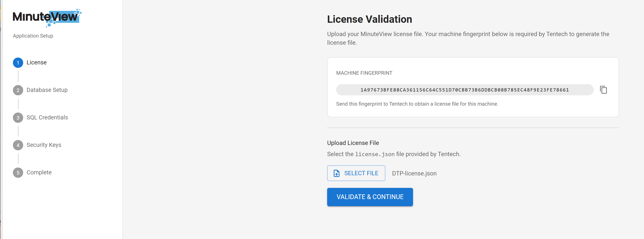This screenshot has height=239, width=644.
Task: Click the DTP-license.json filename
Action: tap(414, 173)
